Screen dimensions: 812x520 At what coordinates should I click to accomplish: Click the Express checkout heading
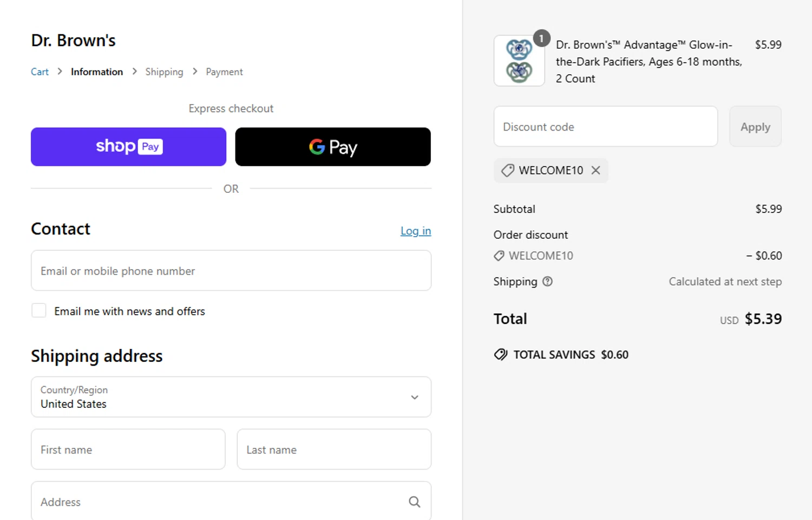[231, 108]
